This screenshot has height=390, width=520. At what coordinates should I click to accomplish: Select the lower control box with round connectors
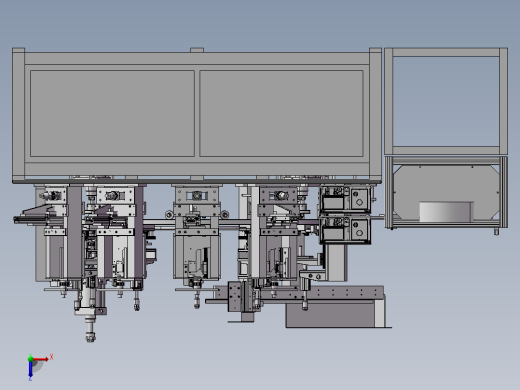(345, 230)
